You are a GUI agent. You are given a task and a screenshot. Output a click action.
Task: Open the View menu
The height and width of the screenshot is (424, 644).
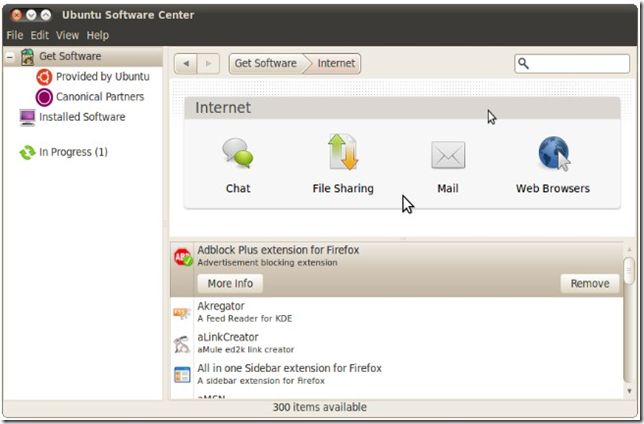pyautogui.click(x=67, y=35)
